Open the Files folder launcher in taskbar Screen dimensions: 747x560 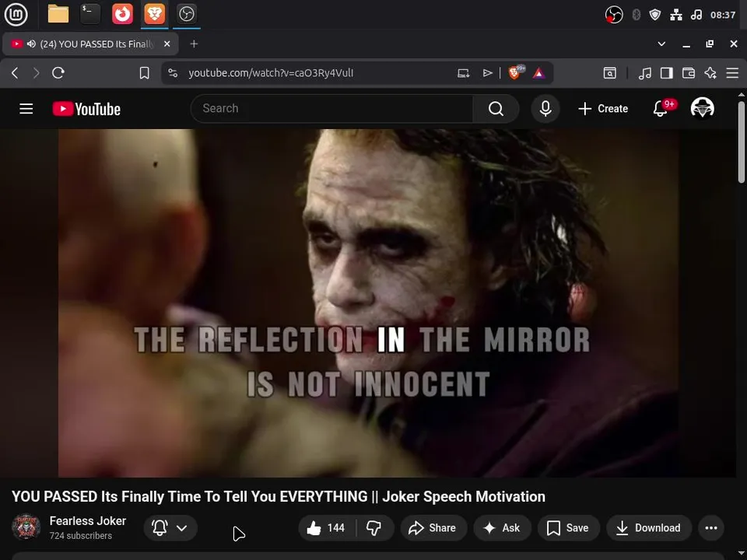coord(58,14)
